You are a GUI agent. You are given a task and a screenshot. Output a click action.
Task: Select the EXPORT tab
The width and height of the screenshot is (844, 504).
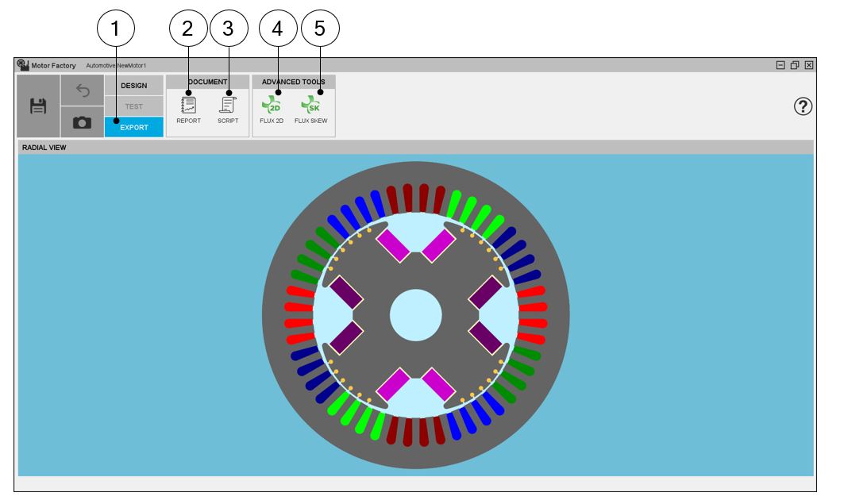pyautogui.click(x=133, y=127)
